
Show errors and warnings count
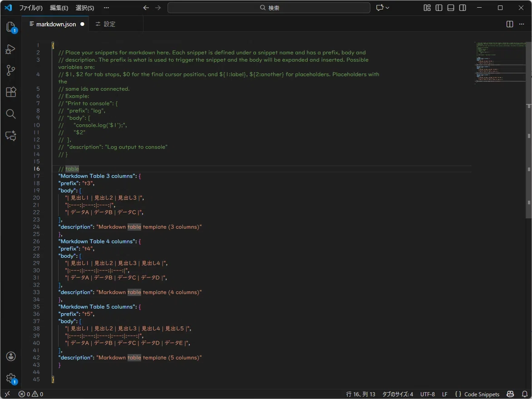[x=31, y=394]
